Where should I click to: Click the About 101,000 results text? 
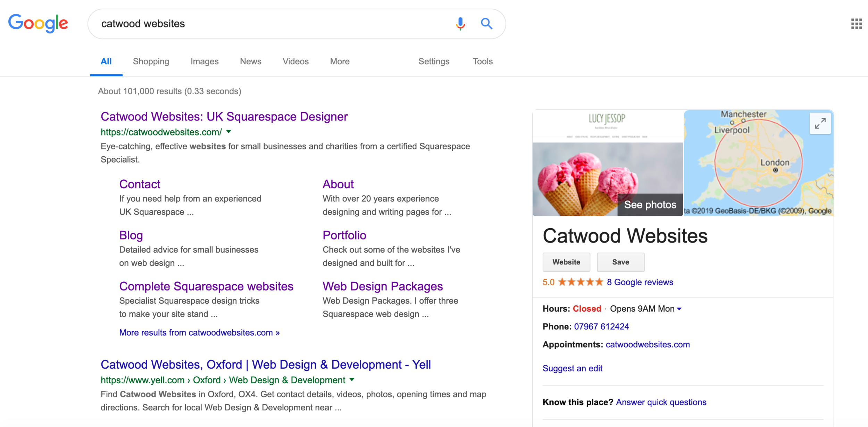pos(169,91)
